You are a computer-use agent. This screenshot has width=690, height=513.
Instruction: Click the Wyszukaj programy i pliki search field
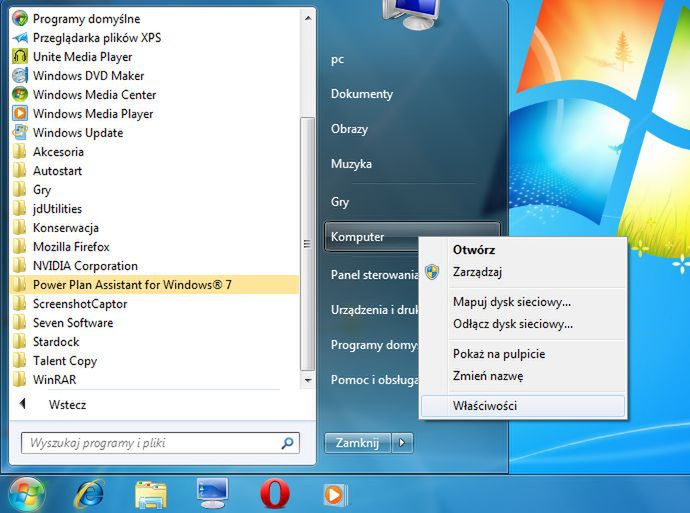click(160, 443)
